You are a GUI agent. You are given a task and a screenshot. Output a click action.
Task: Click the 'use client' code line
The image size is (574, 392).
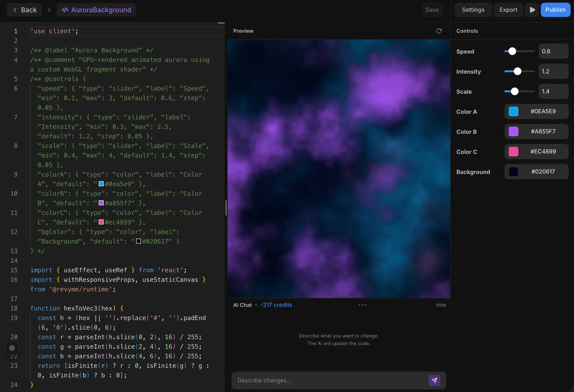click(x=55, y=31)
